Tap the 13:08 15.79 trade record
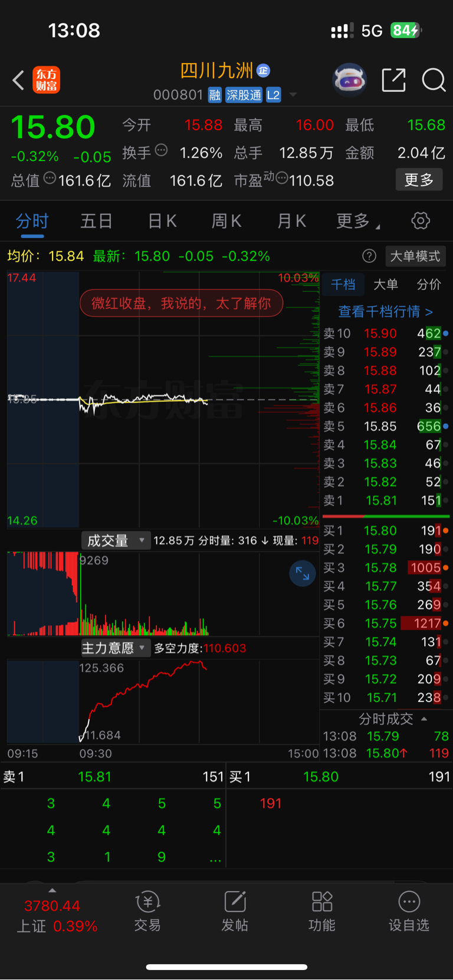This screenshot has height=980, width=453. pyautogui.click(x=386, y=736)
